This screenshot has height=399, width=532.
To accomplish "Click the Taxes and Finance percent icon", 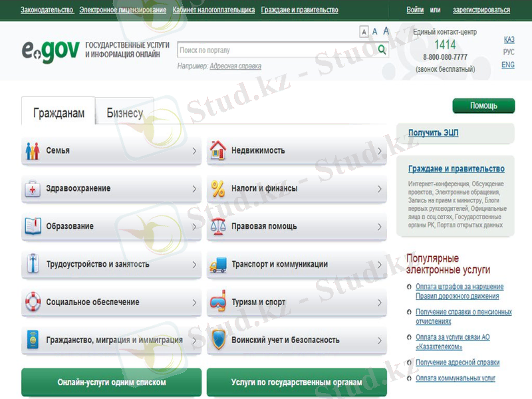I will pyautogui.click(x=218, y=189).
